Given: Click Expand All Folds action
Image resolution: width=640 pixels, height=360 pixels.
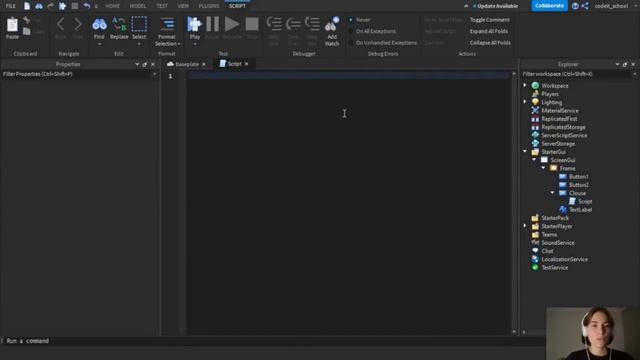Looking at the screenshot, I should click(x=489, y=31).
